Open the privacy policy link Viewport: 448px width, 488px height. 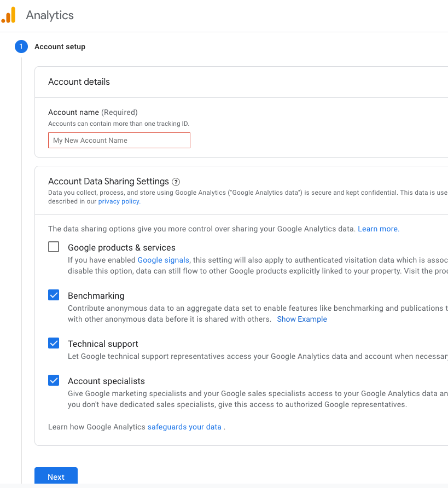point(119,201)
